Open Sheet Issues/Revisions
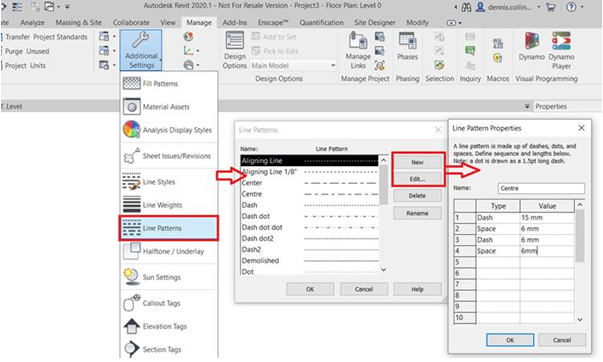 177,156
